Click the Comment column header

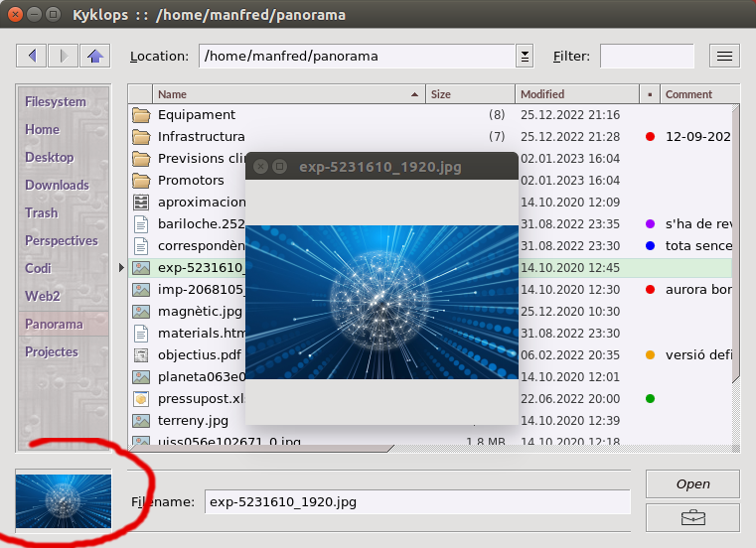pyautogui.click(x=699, y=94)
